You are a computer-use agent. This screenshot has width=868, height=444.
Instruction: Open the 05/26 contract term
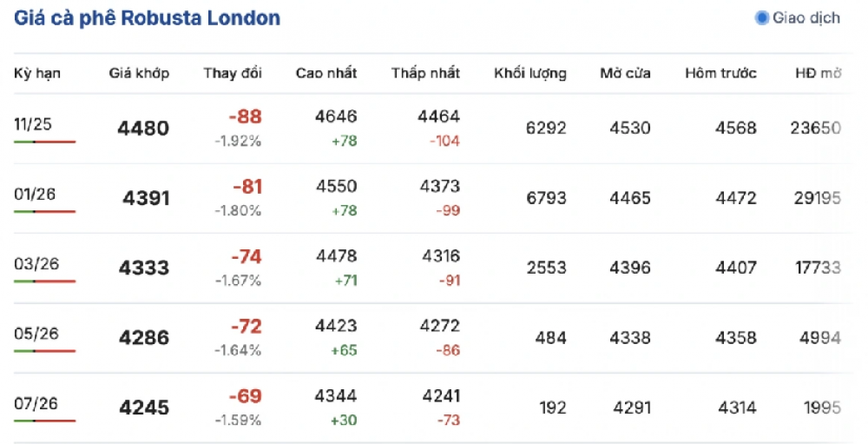[36, 334]
